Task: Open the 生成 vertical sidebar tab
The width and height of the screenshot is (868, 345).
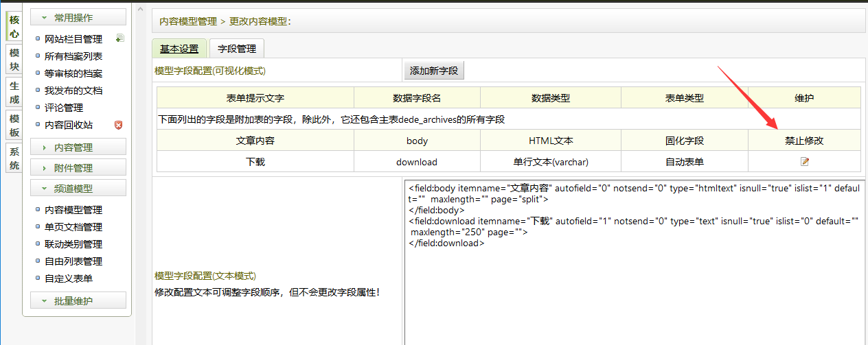Action: click(x=14, y=93)
